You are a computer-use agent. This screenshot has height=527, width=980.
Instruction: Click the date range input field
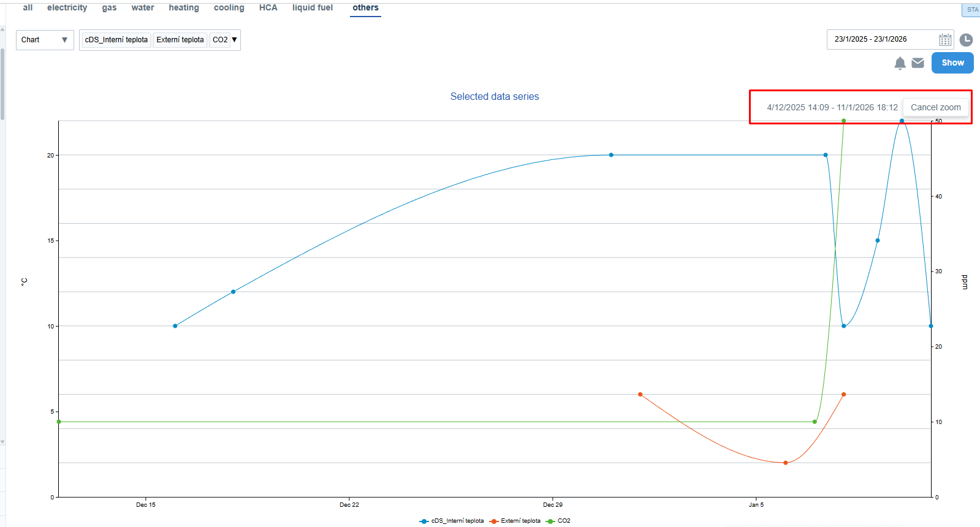[881, 39]
